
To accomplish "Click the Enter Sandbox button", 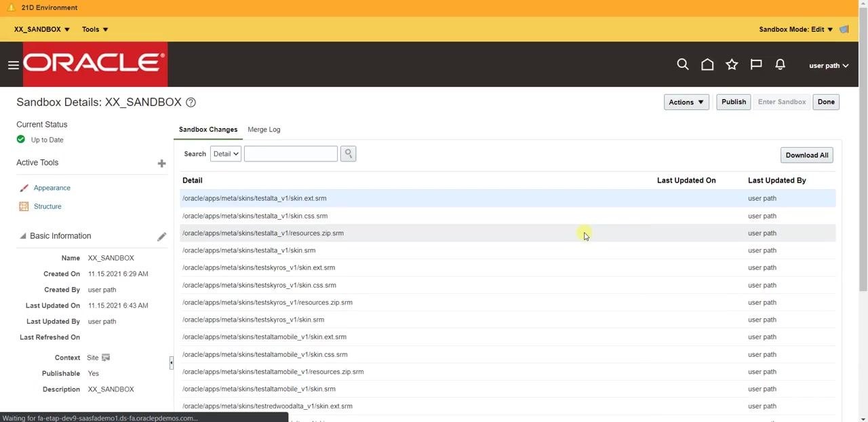I will pos(782,102).
